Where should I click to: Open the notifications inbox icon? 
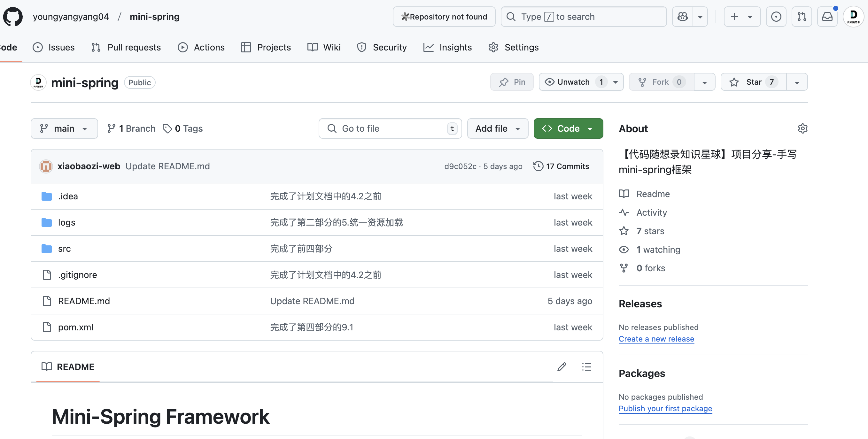click(x=827, y=17)
